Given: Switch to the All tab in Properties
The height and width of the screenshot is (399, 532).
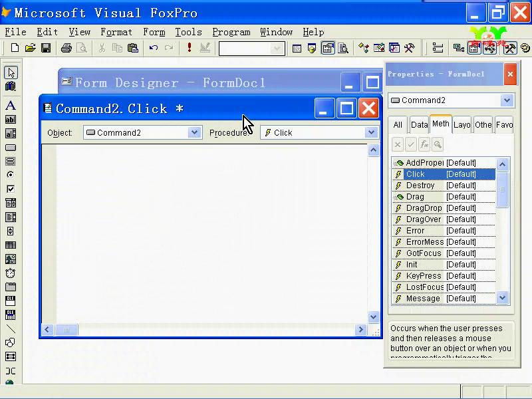Looking at the screenshot, I should [x=398, y=125].
